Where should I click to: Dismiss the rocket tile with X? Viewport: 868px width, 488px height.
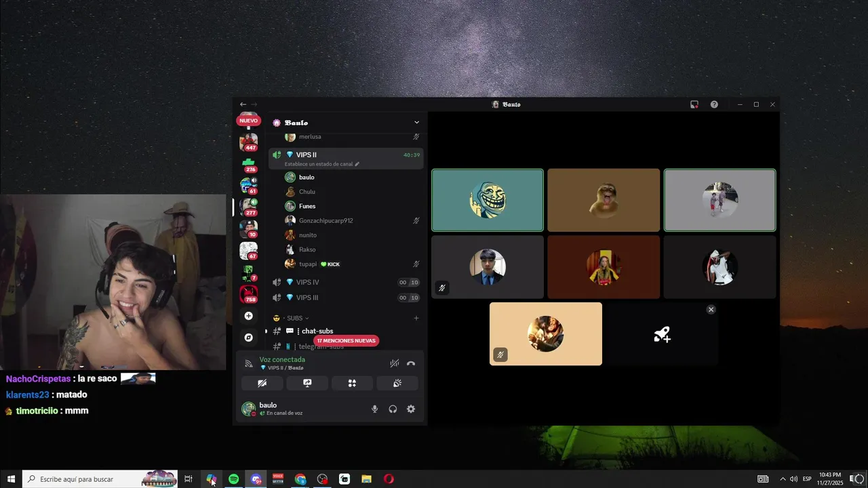[711, 309]
